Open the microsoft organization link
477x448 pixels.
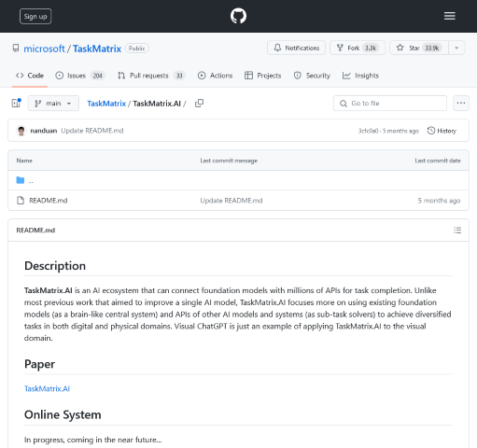[44, 49]
